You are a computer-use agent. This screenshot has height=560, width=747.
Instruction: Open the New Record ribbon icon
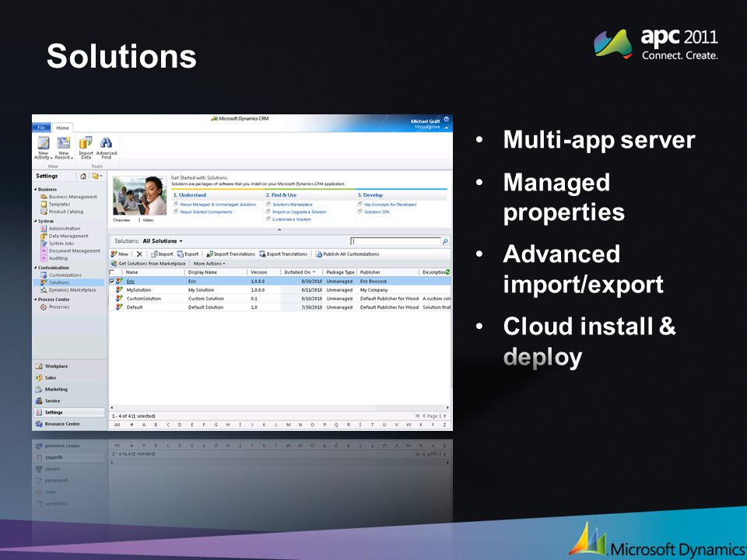[x=63, y=148]
